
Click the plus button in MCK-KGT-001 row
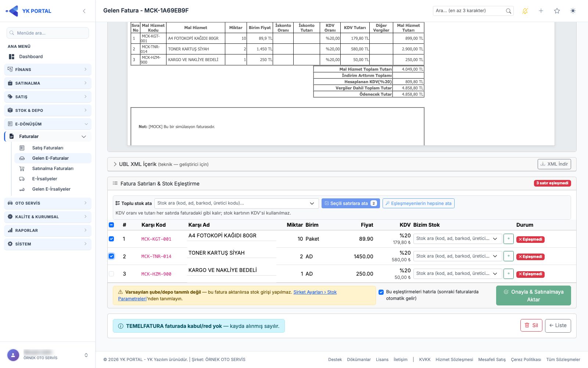click(509, 239)
